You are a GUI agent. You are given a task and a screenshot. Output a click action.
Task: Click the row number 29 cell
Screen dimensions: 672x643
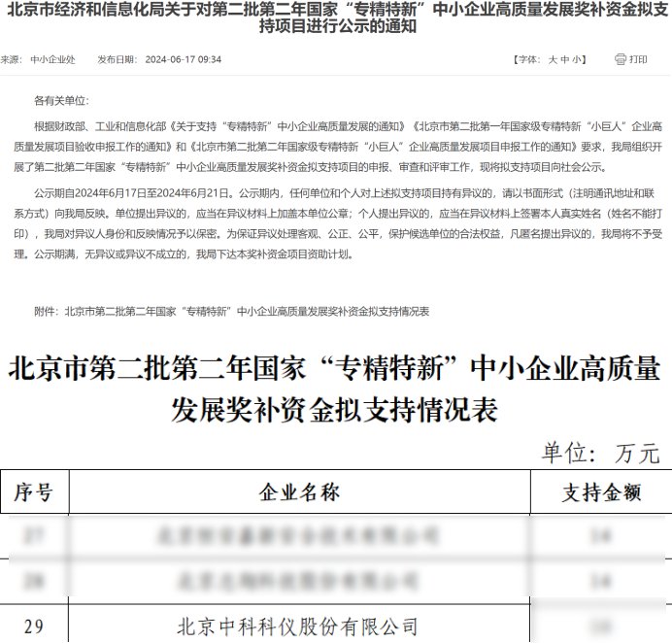[x=33, y=626]
